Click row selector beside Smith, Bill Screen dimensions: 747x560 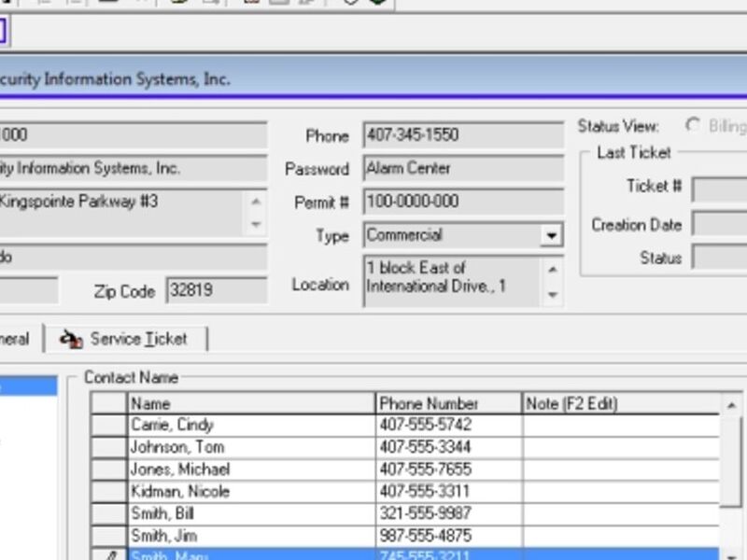point(109,514)
